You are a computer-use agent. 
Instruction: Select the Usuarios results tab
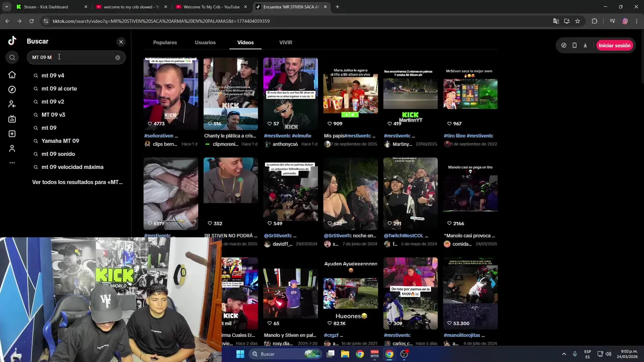coord(205,43)
